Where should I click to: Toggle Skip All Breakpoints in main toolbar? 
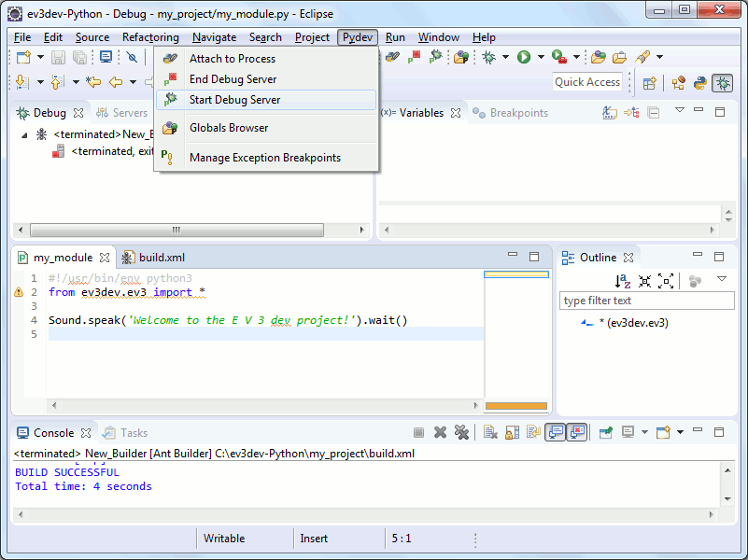133,57
